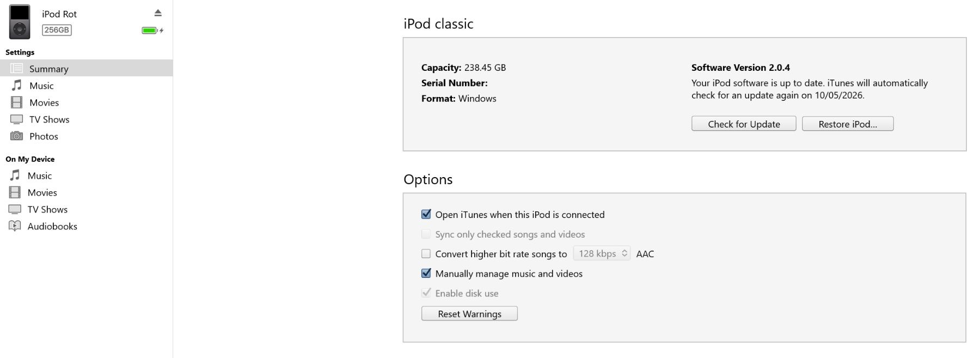Click the Music note icon under On My Device

(15, 175)
